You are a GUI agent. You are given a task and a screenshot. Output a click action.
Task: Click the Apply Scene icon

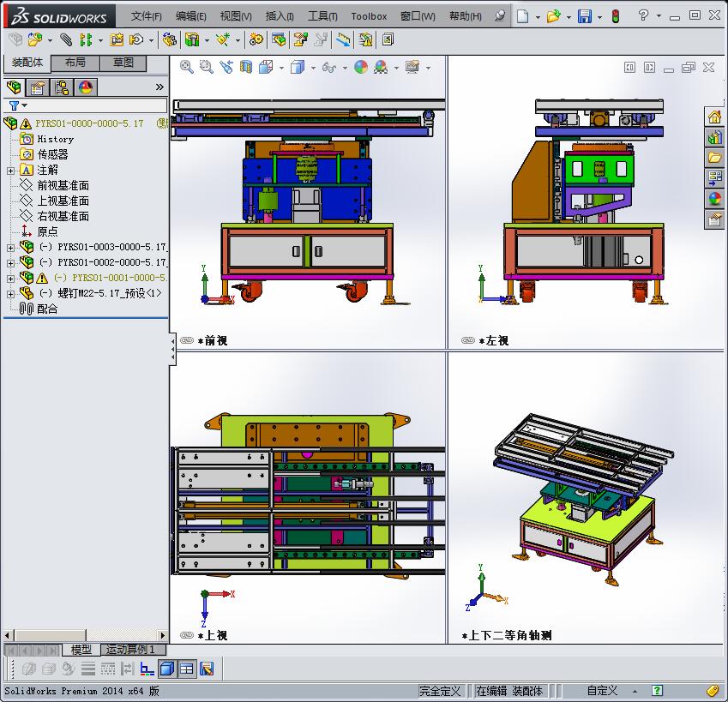click(381, 67)
